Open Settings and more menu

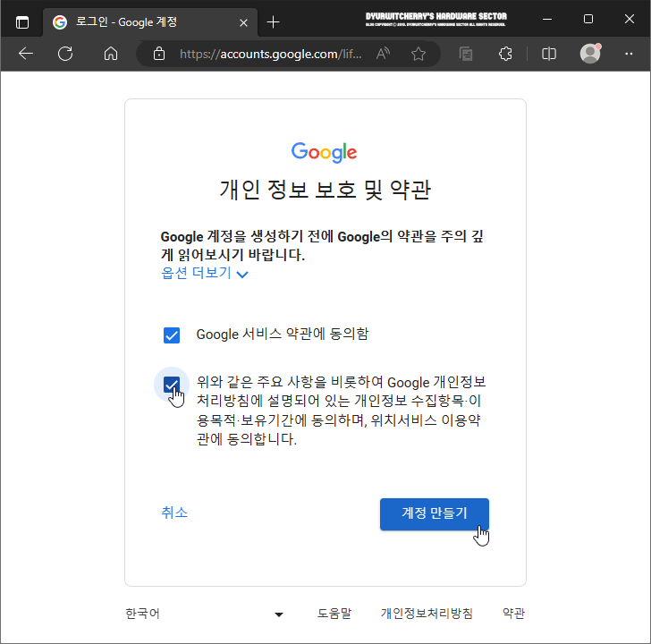[x=629, y=54]
